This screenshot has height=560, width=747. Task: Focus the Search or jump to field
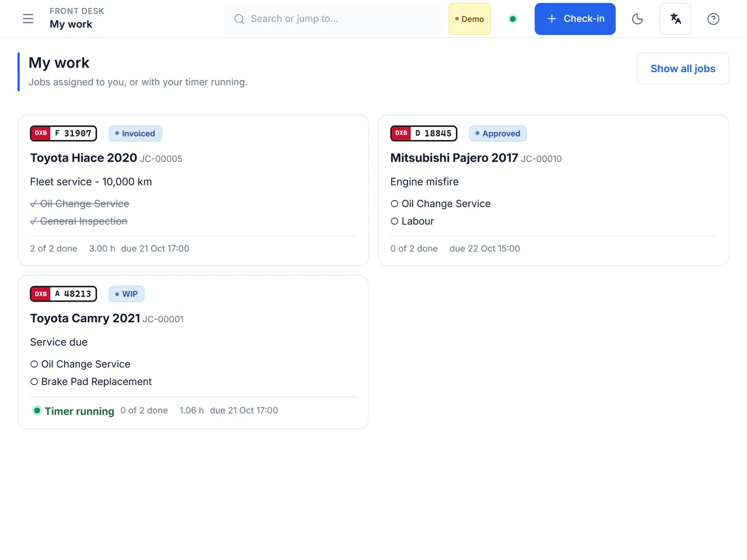coord(334,19)
